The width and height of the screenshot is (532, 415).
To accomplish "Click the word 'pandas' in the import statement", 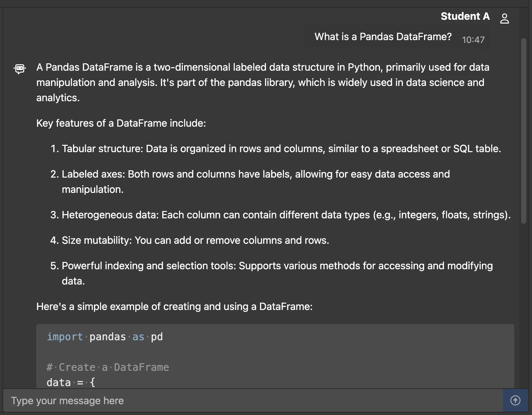I will [108, 337].
